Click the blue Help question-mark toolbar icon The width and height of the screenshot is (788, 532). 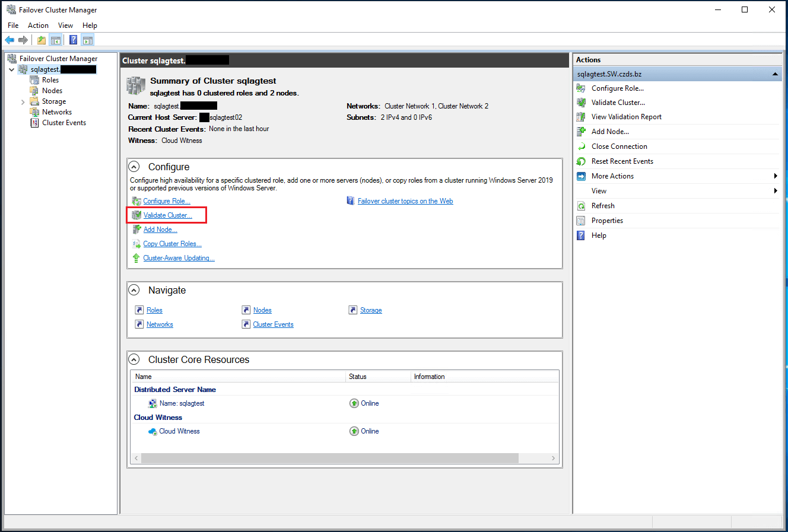74,40
